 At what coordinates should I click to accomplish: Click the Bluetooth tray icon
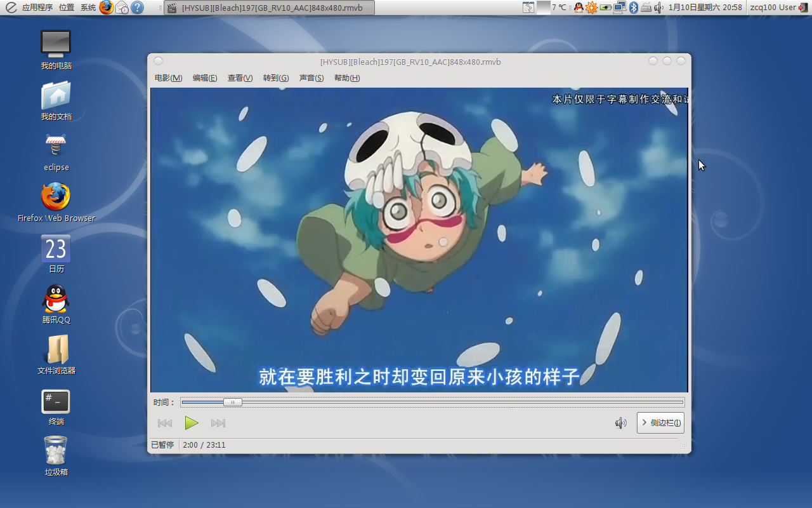click(x=633, y=8)
